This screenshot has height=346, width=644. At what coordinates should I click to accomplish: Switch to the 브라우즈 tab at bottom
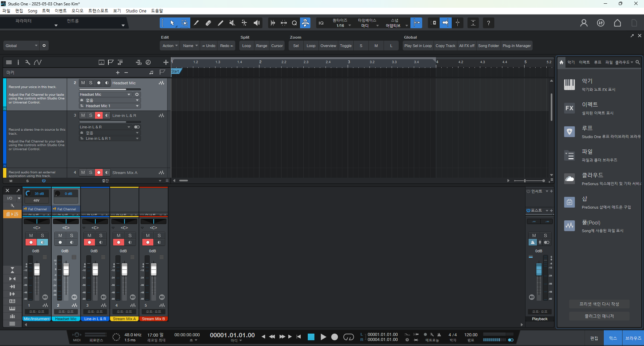tap(633, 338)
